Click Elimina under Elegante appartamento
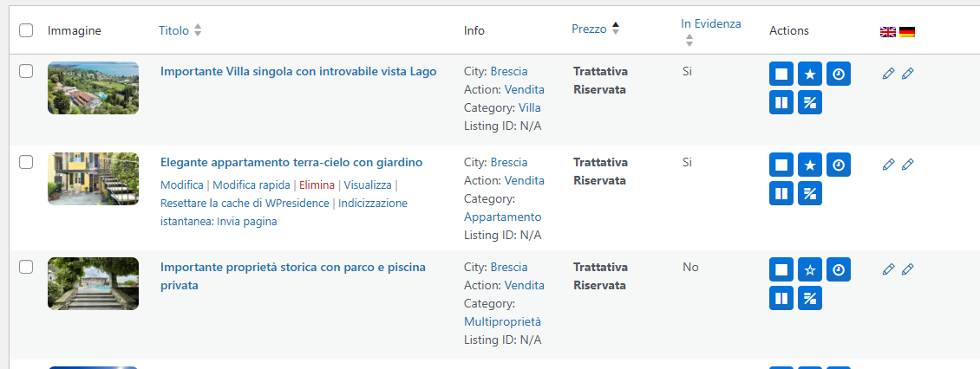The height and width of the screenshot is (369, 980). pos(317,184)
